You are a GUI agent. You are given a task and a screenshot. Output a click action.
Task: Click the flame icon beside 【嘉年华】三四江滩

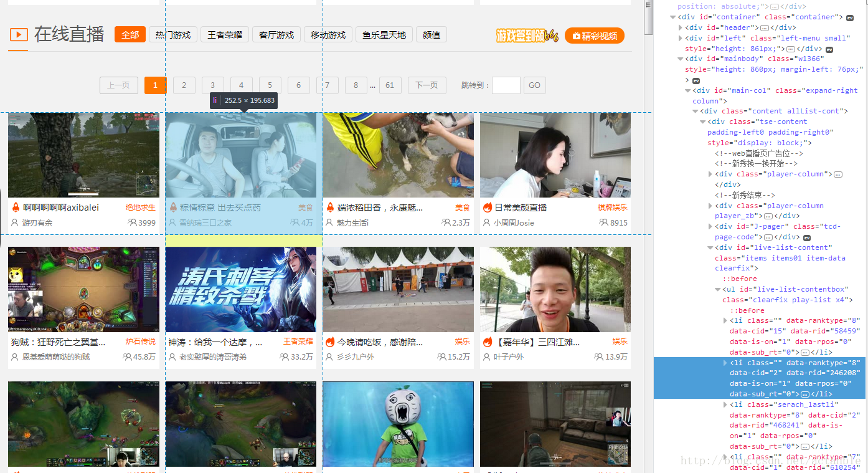coord(488,342)
